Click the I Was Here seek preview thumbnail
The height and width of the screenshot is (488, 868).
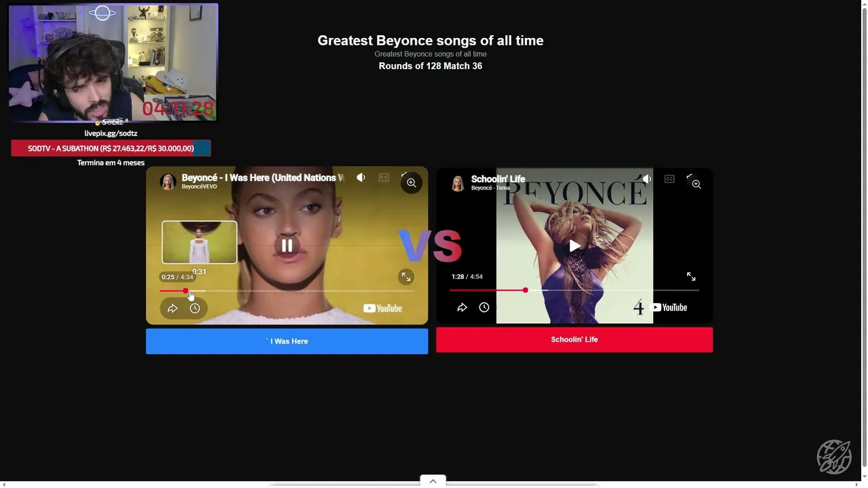[199, 242]
